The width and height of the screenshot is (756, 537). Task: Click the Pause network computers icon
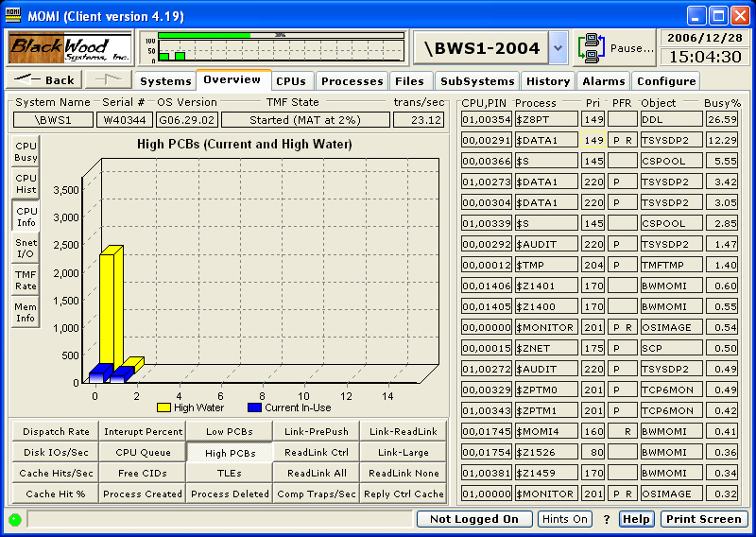(x=593, y=47)
